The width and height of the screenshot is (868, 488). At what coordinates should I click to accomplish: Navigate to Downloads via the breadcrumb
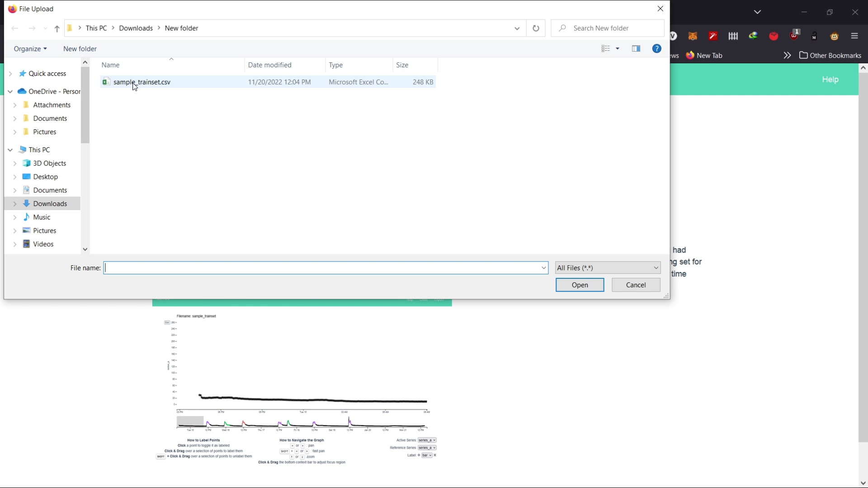click(136, 28)
